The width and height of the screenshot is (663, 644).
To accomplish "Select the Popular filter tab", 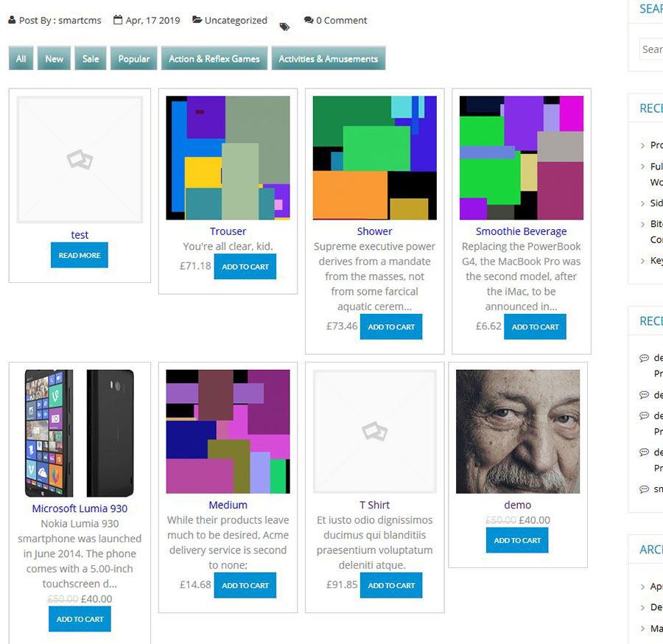I will click(x=133, y=58).
